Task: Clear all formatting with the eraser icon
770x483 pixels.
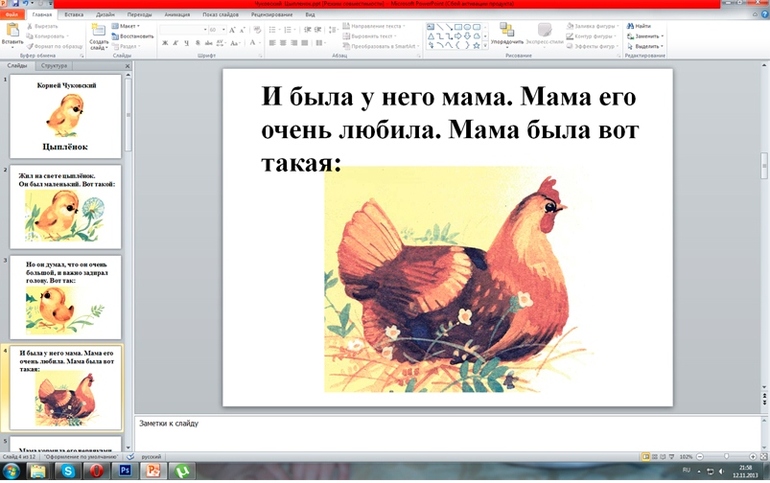Action: (257, 30)
